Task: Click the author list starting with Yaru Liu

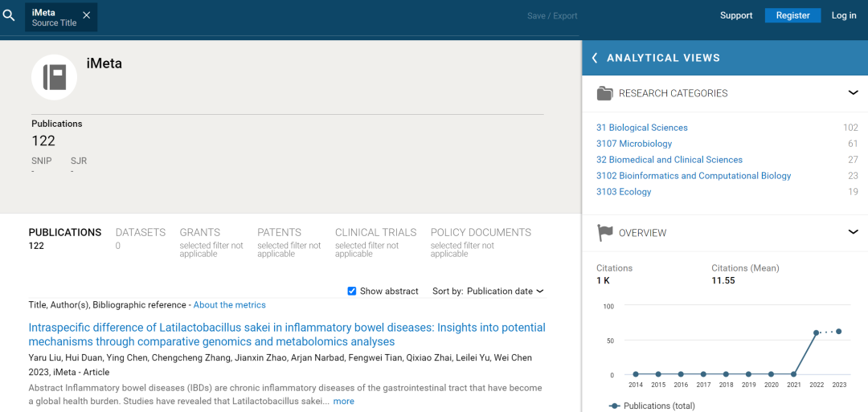Action: point(280,358)
